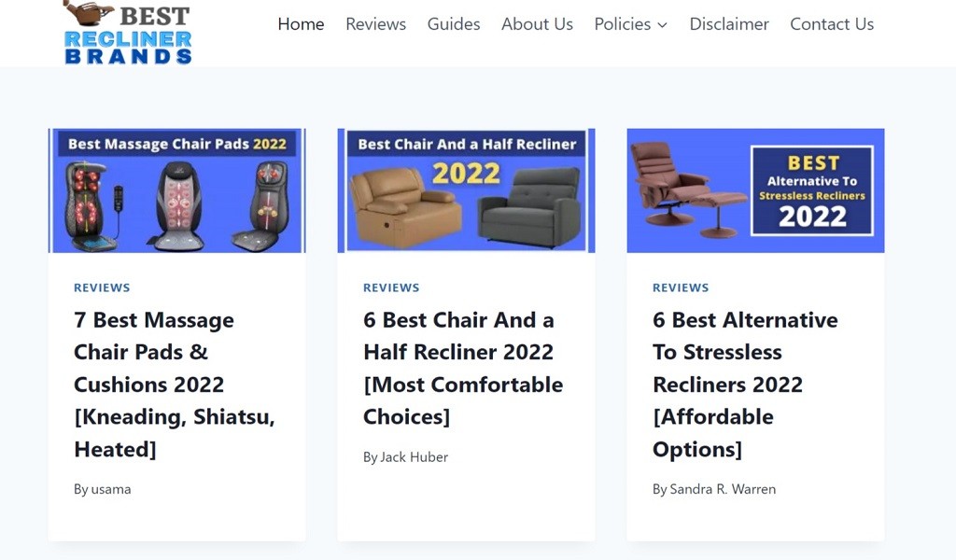Click Reviews category above the massage pads article
Image resolution: width=956 pixels, height=560 pixels.
(x=102, y=287)
